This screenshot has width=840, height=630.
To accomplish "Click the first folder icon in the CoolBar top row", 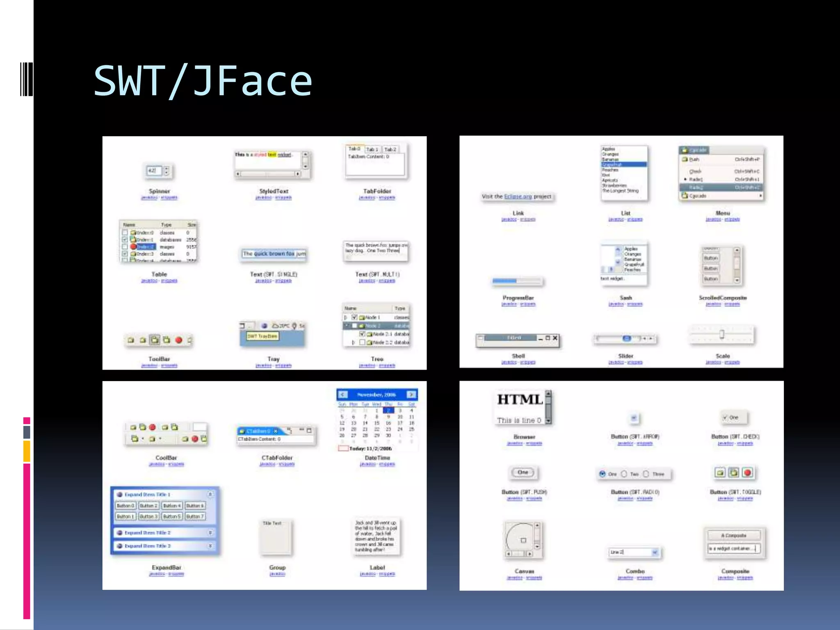I will coord(133,427).
